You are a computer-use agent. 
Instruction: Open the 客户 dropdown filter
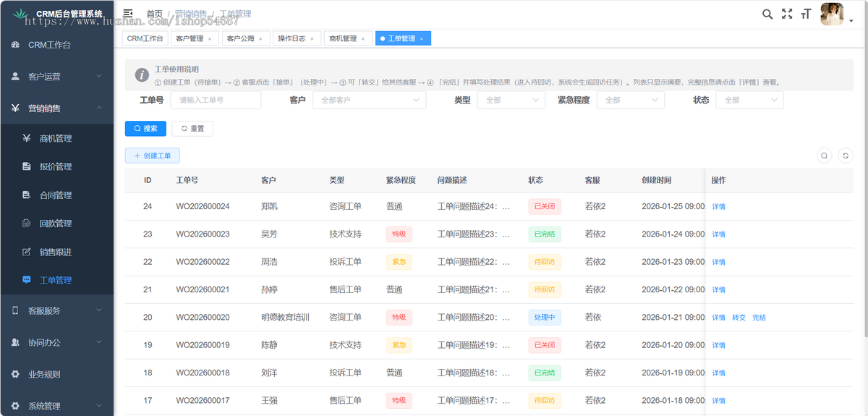370,100
